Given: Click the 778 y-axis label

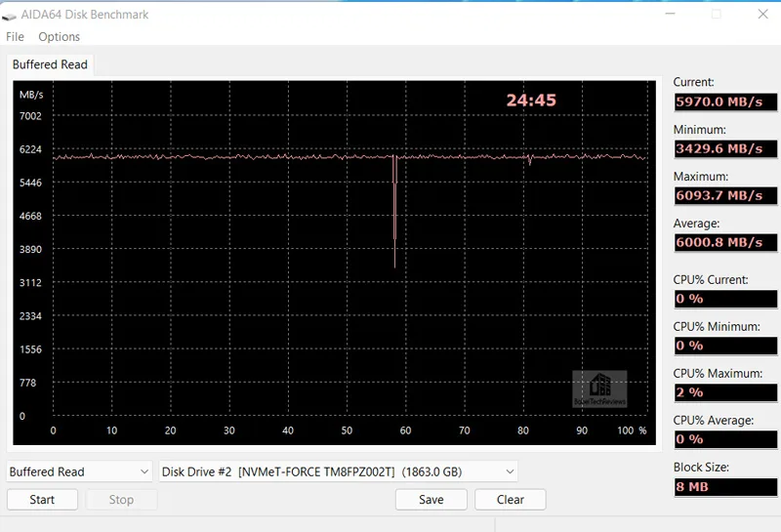Looking at the screenshot, I should [x=28, y=383].
